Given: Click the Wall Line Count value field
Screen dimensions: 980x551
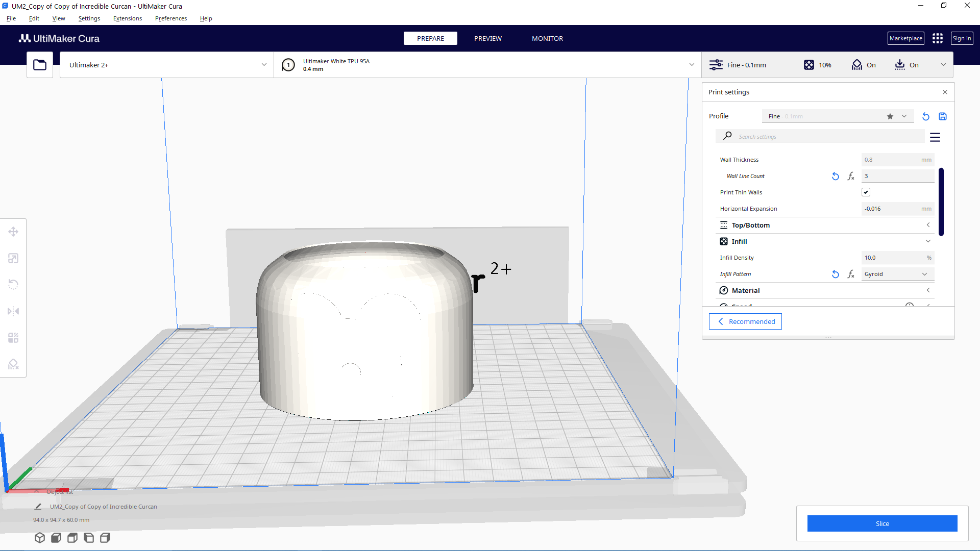Looking at the screenshot, I should (898, 176).
